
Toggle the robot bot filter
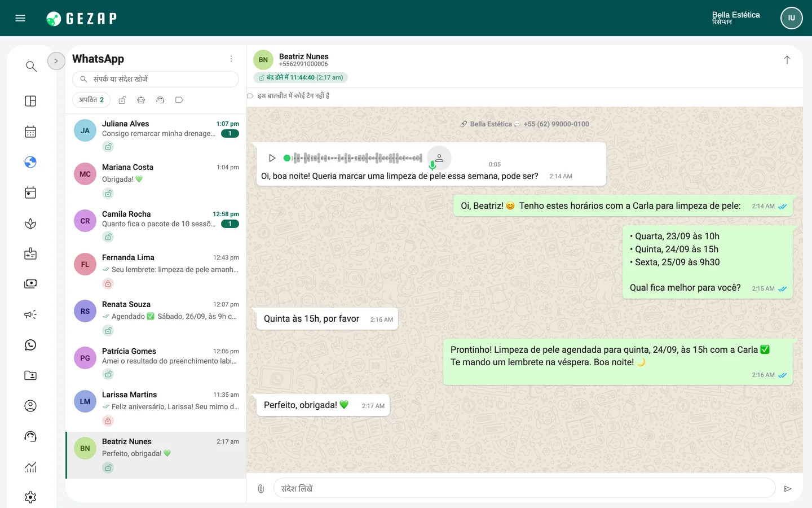tap(141, 100)
